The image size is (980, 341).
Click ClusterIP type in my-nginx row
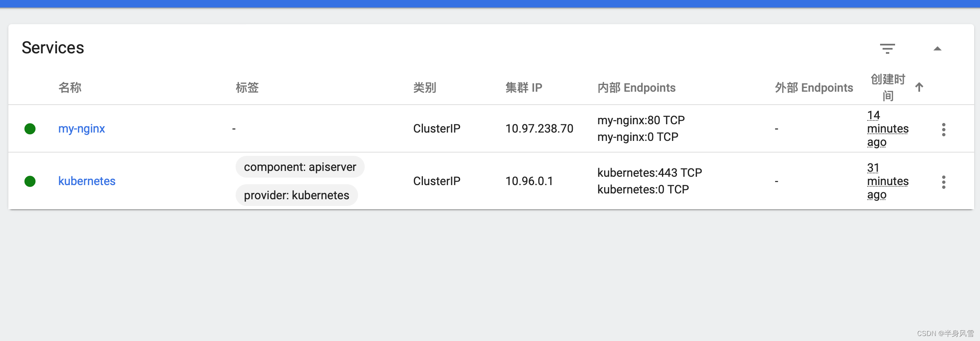[437, 129]
